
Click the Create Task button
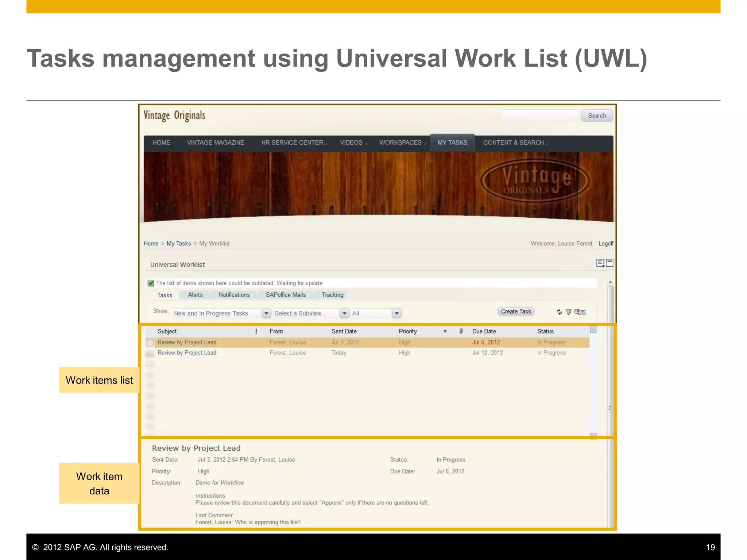click(x=516, y=311)
